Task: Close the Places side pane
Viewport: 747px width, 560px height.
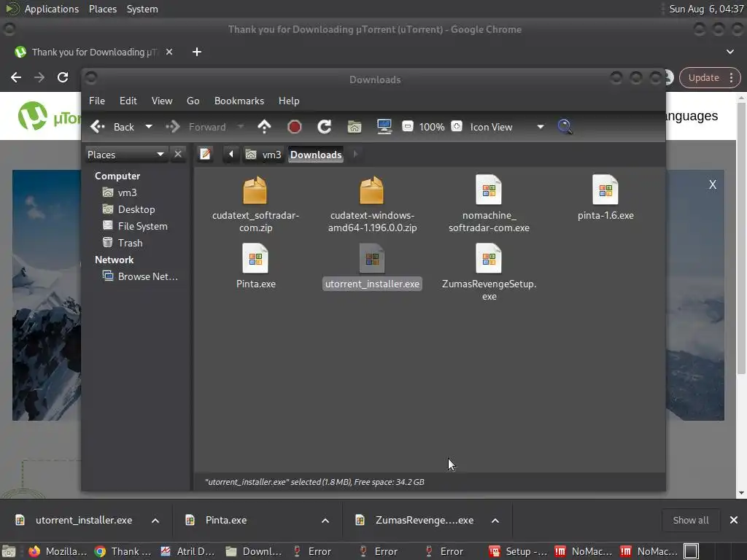Action: (178, 155)
